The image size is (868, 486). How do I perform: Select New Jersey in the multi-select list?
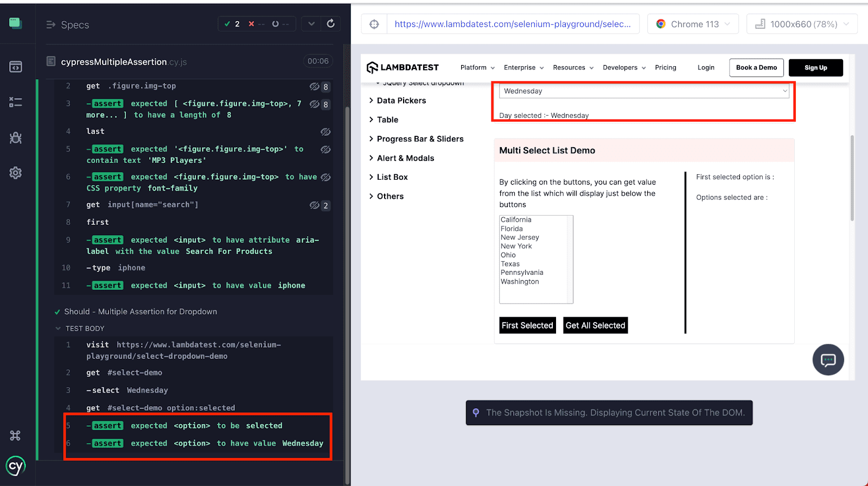coord(520,237)
